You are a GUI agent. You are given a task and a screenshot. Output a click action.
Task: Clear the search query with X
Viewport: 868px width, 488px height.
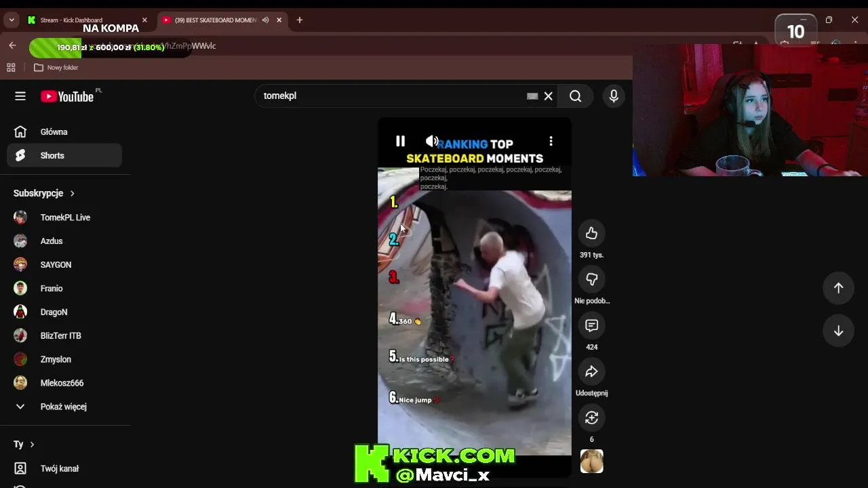coord(549,96)
